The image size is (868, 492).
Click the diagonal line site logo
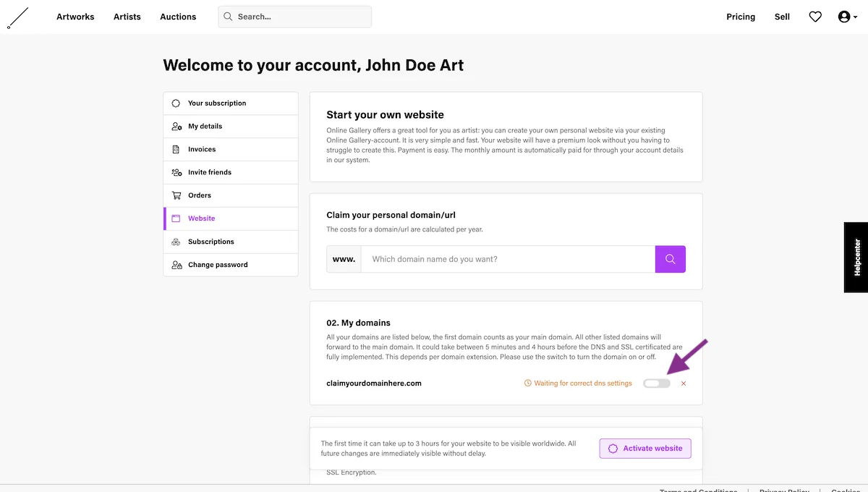click(17, 17)
